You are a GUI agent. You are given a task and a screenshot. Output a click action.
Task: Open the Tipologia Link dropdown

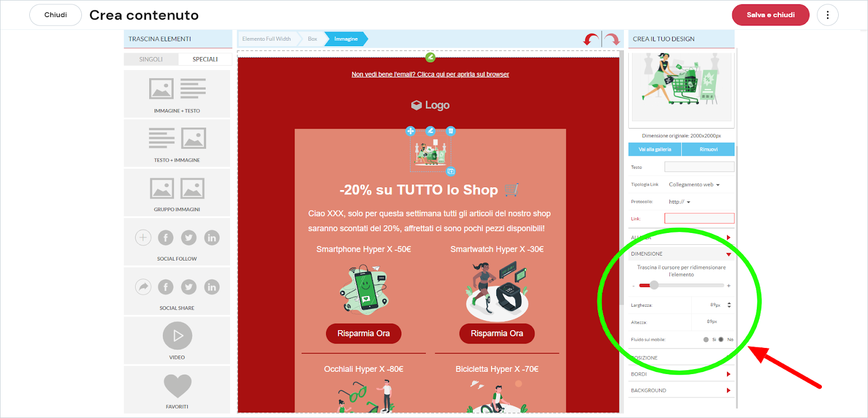point(694,185)
